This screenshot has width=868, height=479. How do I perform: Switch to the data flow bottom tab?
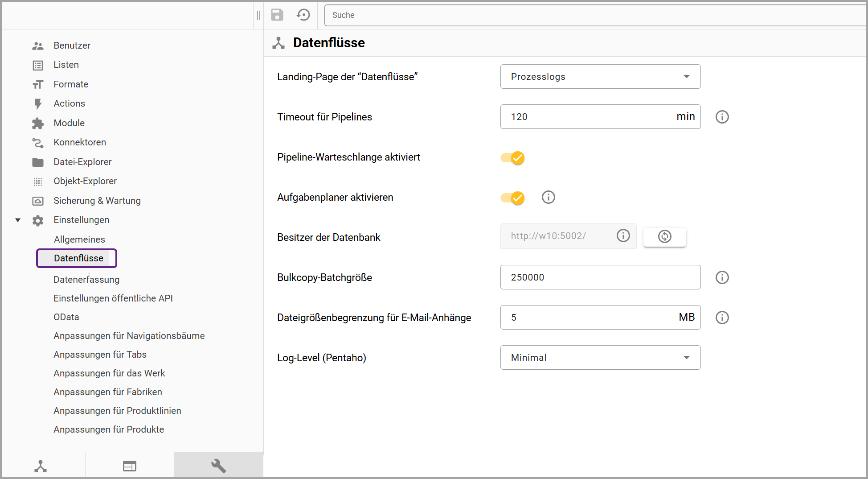41,466
